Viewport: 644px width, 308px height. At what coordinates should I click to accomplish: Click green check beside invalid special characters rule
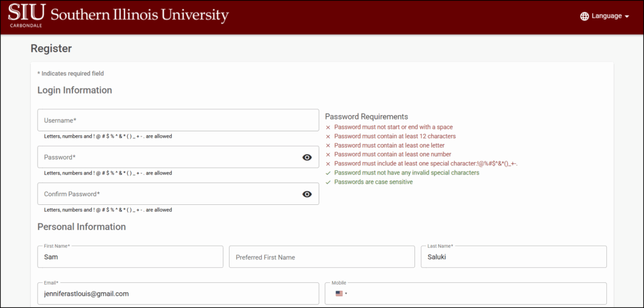tap(328, 173)
